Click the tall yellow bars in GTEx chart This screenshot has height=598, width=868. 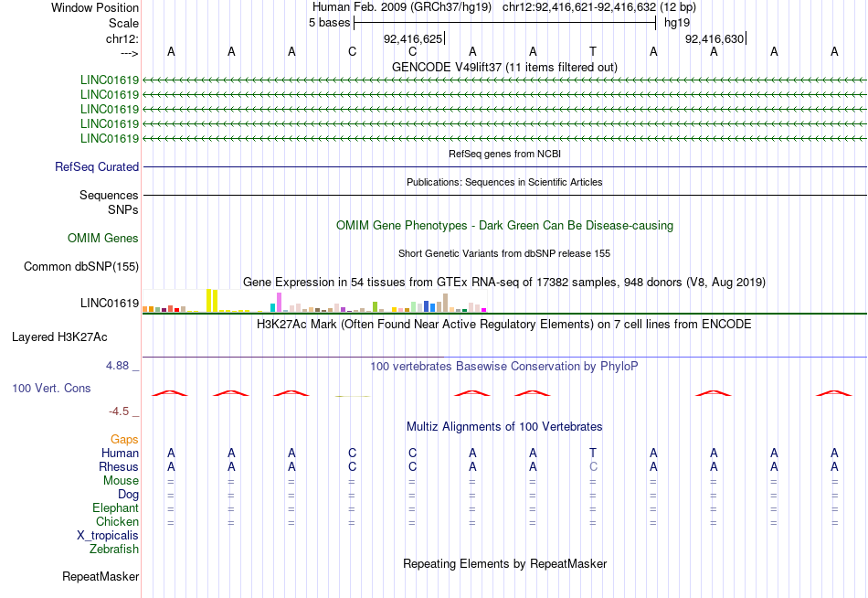212,301
